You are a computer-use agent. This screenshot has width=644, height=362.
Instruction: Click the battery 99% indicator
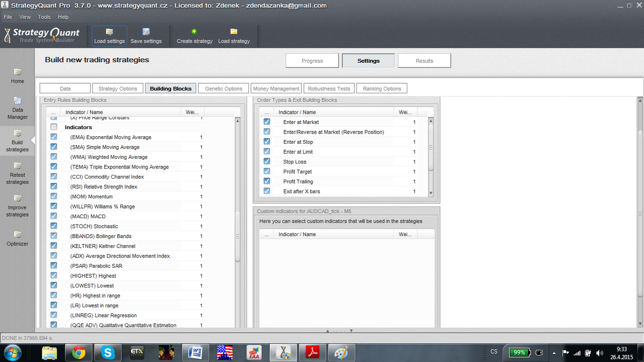click(x=521, y=352)
